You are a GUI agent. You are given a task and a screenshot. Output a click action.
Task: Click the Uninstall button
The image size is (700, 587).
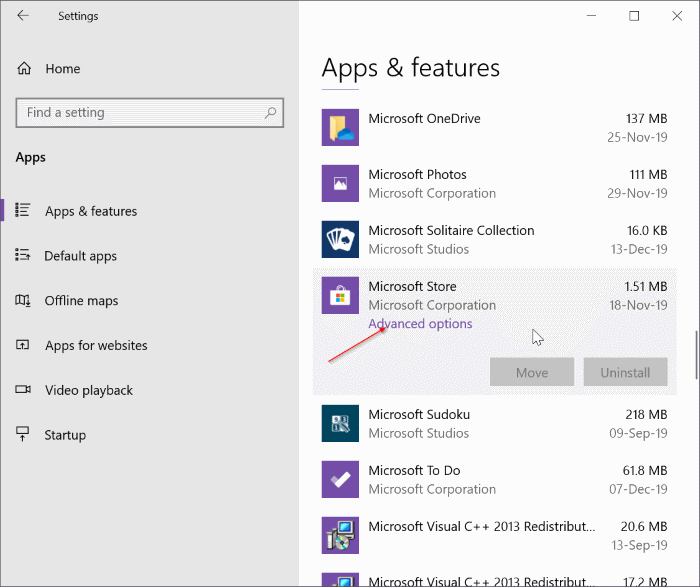[x=625, y=372]
